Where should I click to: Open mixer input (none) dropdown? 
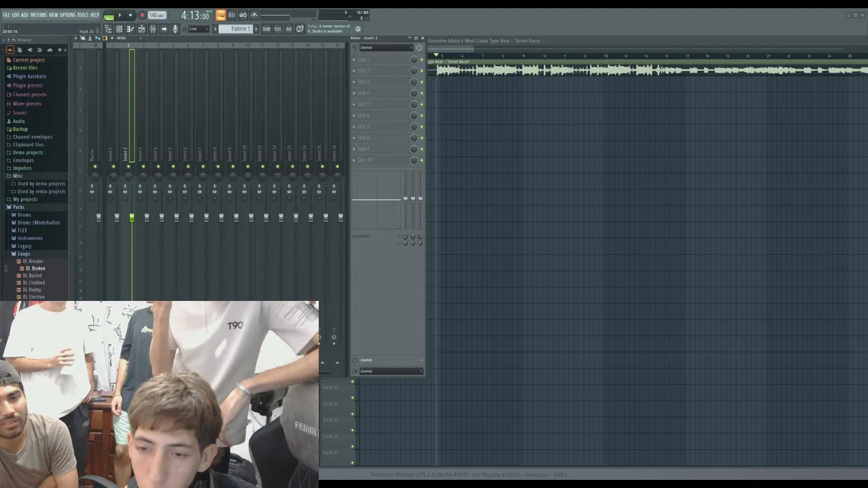(387, 47)
